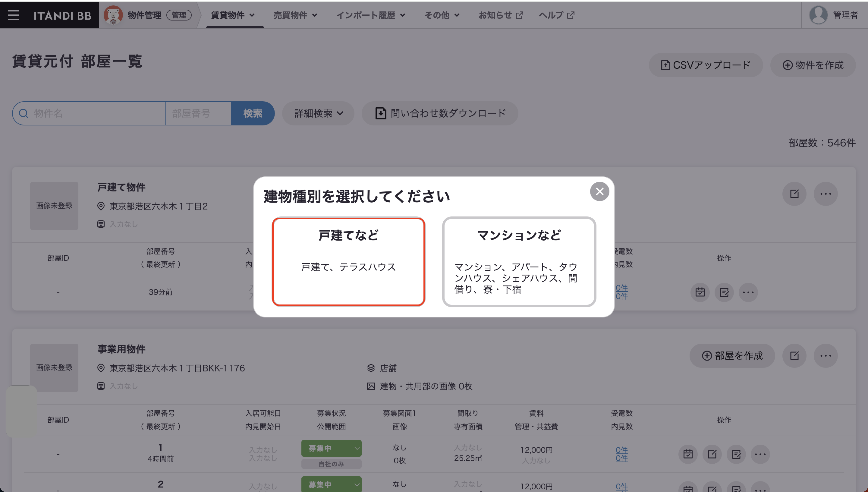Click calendar icon in 戸建て物件 row
The height and width of the screenshot is (492, 868).
coord(700,292)
